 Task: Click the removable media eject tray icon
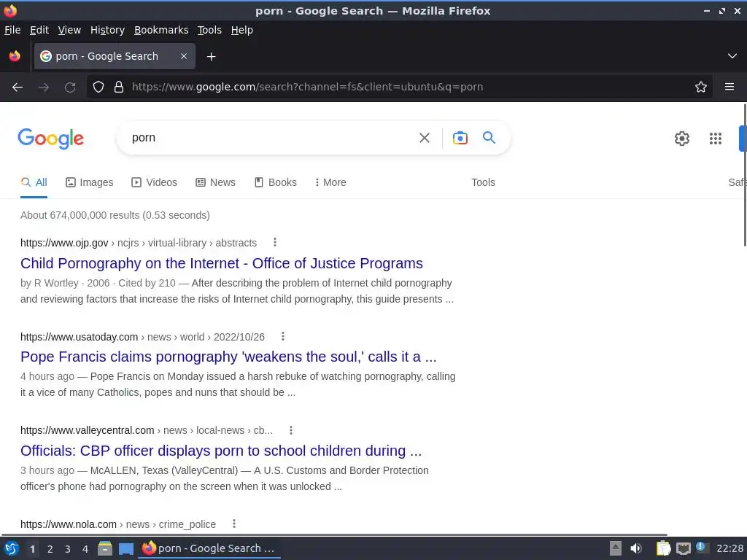coord(616,548)
